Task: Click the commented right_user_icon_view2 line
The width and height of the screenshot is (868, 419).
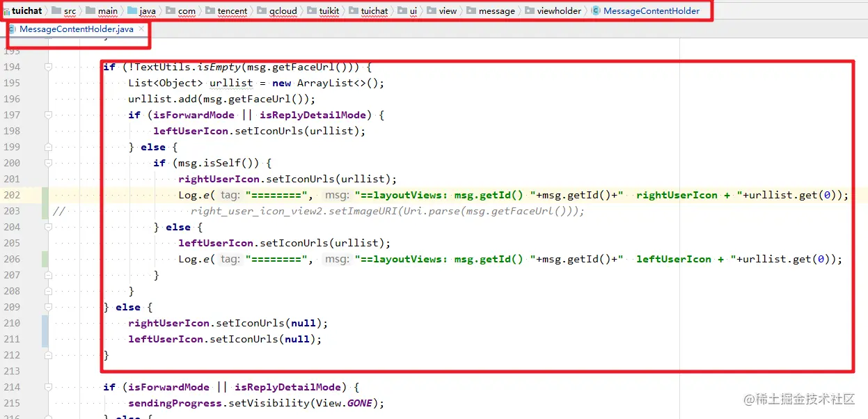Action: pyautogui.click(x=387, y=211)
